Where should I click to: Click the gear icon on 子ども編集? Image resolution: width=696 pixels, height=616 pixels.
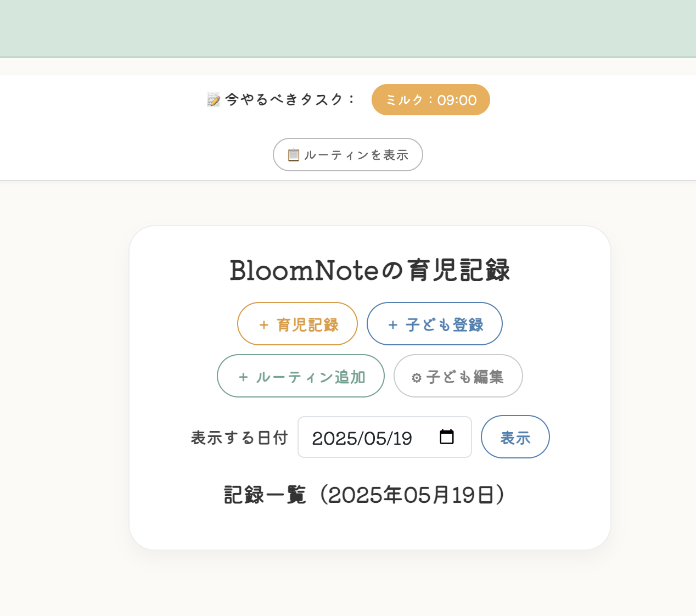point(417,378)
